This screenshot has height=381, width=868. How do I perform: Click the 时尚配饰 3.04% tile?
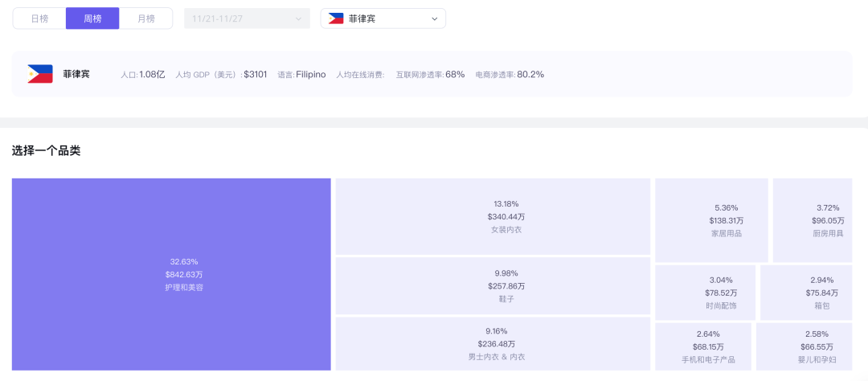706,293
